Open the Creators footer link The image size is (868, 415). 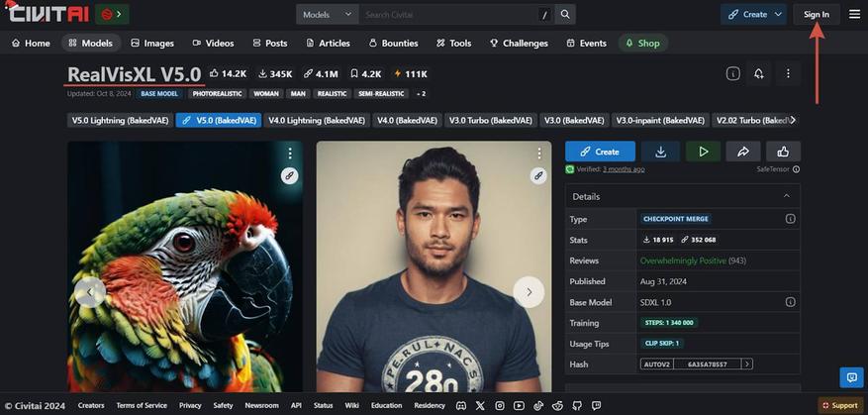tap(91, 405)
